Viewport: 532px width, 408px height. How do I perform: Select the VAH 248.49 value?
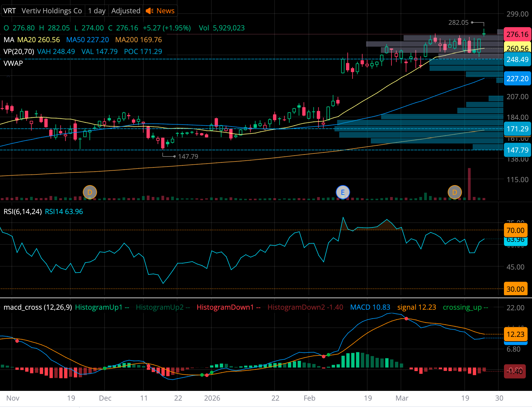56,52
